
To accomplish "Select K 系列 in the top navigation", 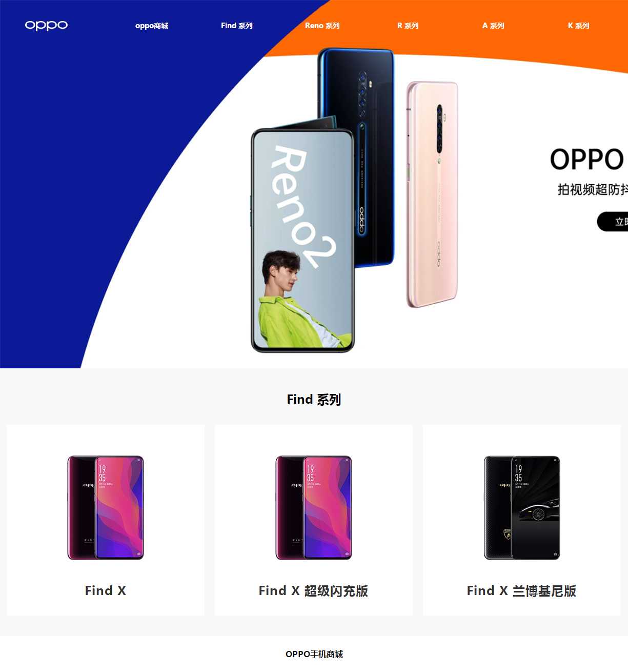I will click(x=579, y=26).
